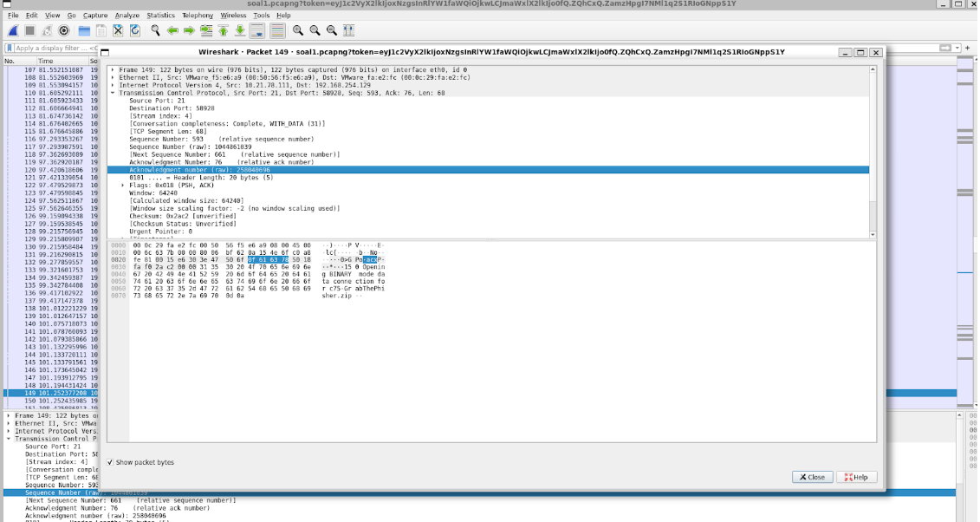
Task: Jump to the first packet icon
Action: [x=224, y=30]
